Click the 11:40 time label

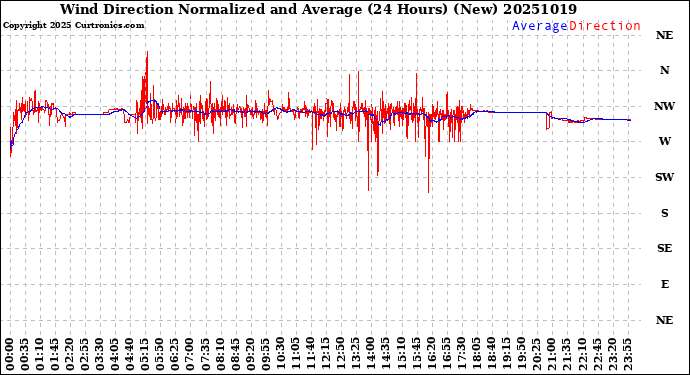[311, 355]
